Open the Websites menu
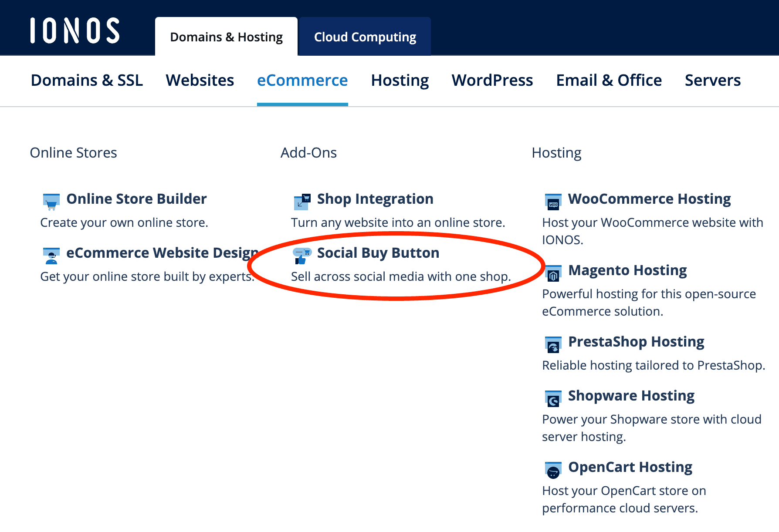The image size is (779, 532). [x=200, y=81]
